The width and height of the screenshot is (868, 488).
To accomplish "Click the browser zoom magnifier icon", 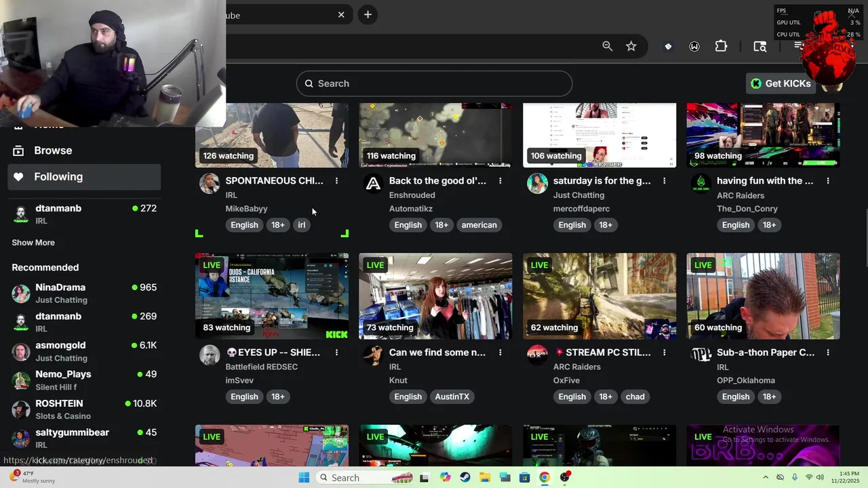I will pos(608,46).
